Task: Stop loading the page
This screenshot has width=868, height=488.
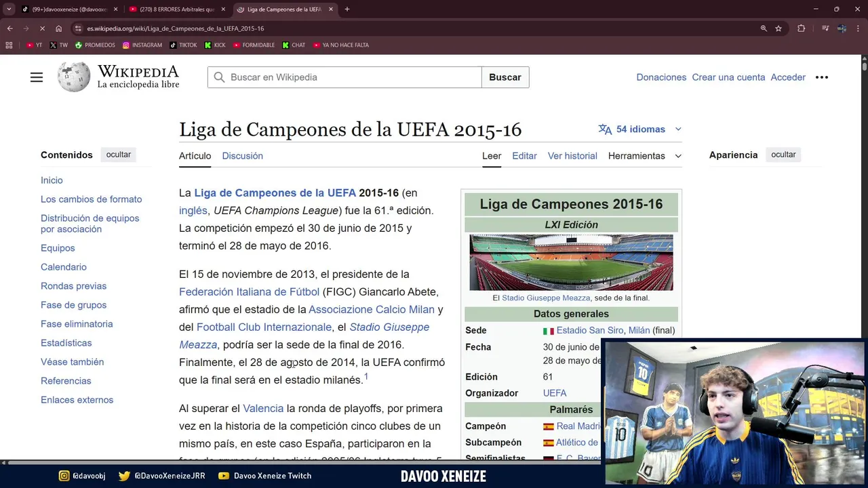Action: coord(42,28)
